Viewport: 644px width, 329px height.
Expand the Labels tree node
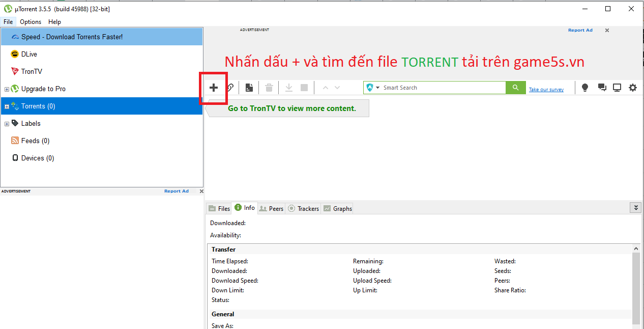pyautogui.click(x=7, y=124)
